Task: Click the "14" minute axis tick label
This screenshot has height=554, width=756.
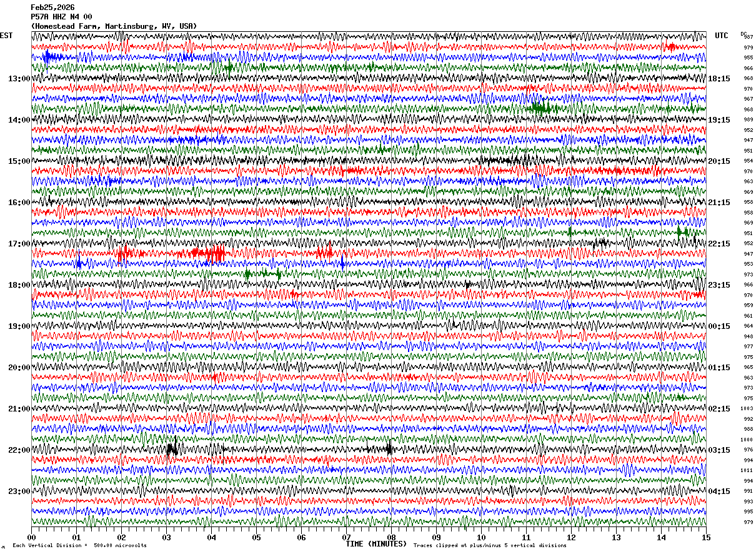Action: (661, 537)
